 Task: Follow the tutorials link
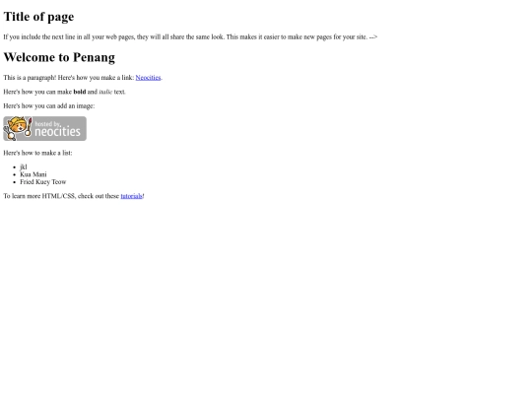[132, 196]
